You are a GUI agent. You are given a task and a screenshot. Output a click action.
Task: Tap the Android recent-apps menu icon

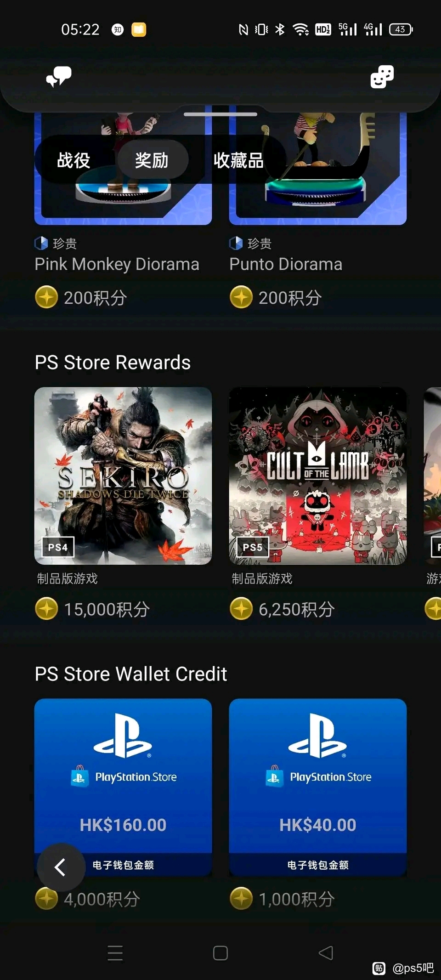tap(115, 953)
